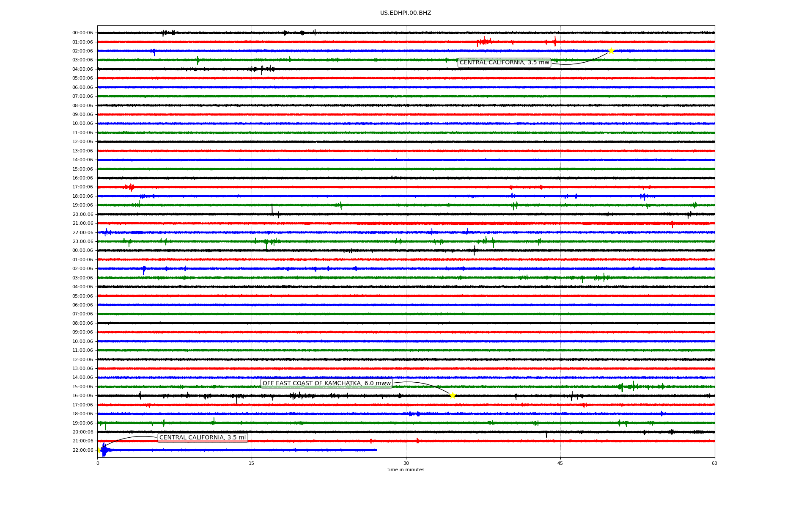The image size is (812, 508).
Task: Click the last 22:00:06 row label
Action: (82, 450)
